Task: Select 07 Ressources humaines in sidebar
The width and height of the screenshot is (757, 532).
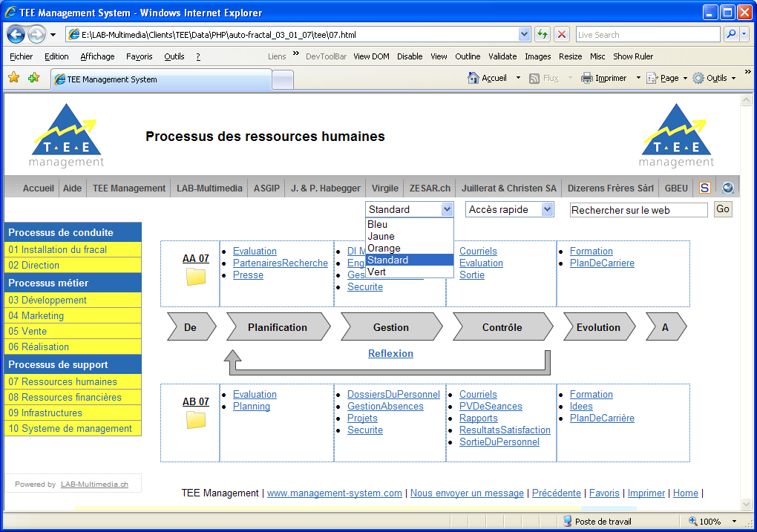Action: [x=73, y=381]
